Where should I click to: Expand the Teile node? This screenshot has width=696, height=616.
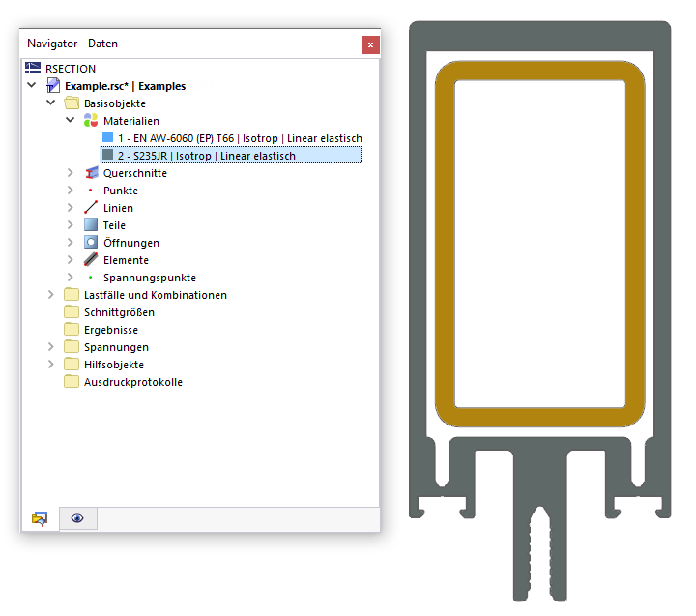click(71, 224)
